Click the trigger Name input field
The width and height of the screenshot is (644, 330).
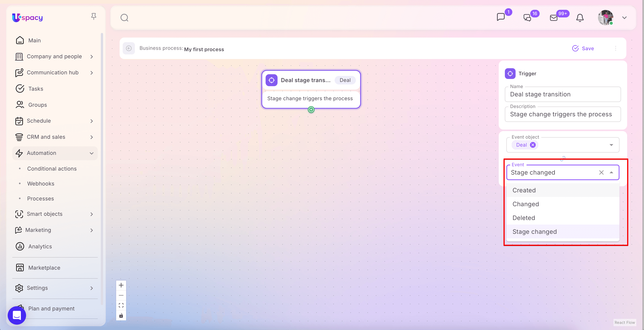(x=563, y=94)
